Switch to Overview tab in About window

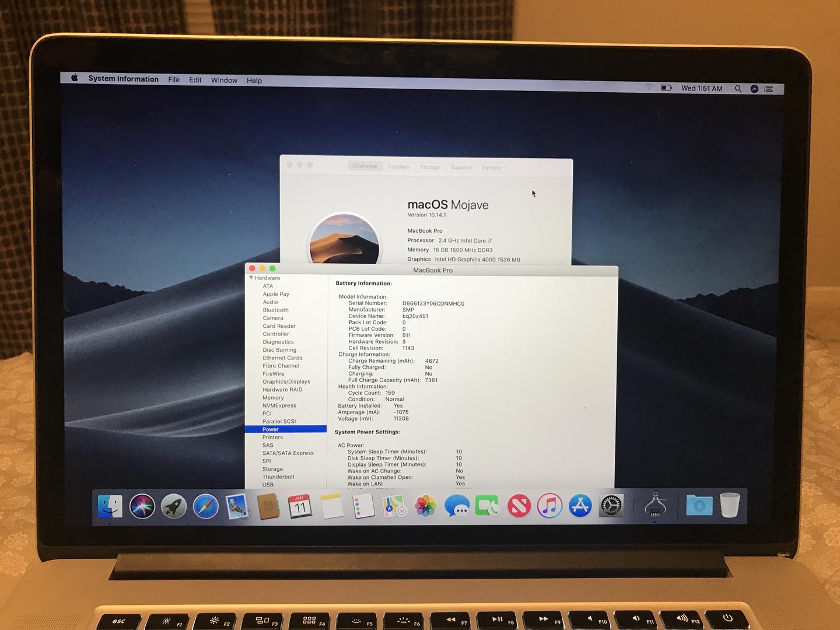click(365, 166)
